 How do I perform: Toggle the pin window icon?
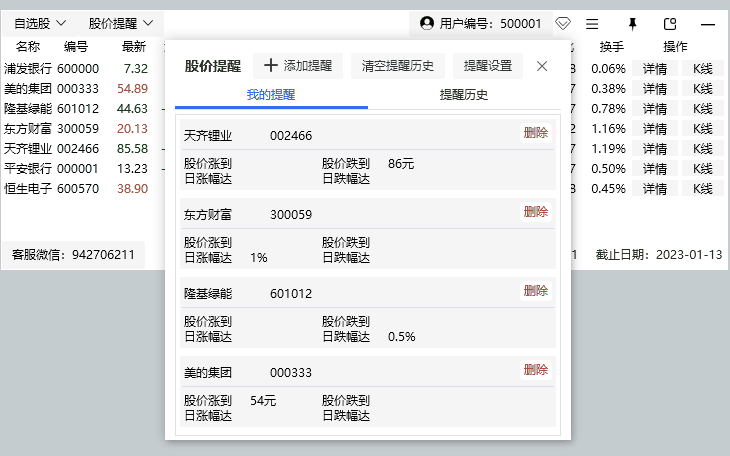point(632,24)
